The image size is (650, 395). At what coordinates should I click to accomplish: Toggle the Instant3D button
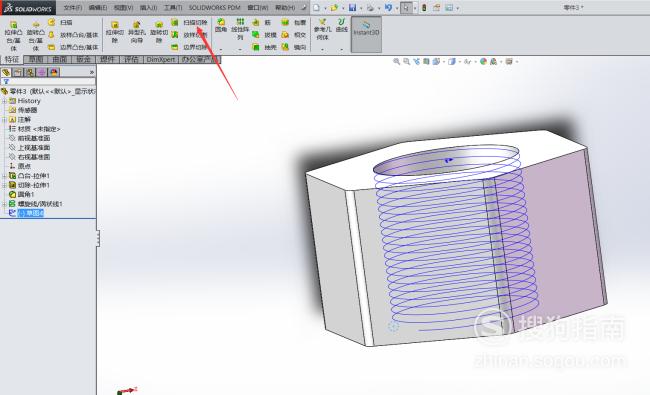[x=366, y=34]
